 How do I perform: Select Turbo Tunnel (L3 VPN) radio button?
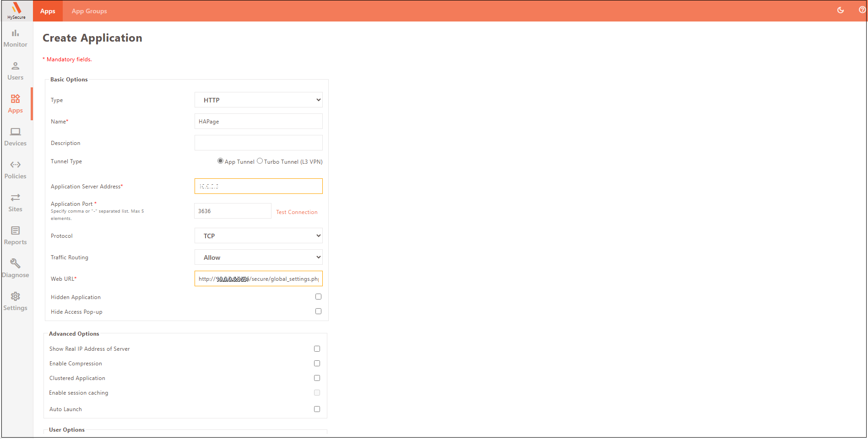pyautogui.click(x=260, y=161)
